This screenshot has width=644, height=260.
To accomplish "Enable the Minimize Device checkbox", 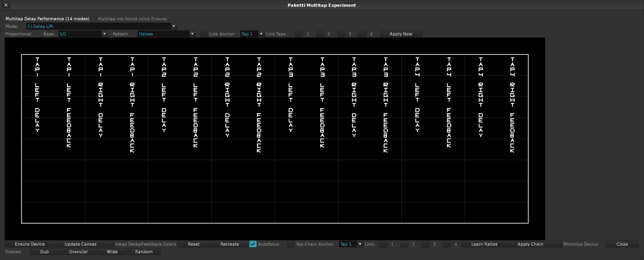I will [x=558, y=244].
